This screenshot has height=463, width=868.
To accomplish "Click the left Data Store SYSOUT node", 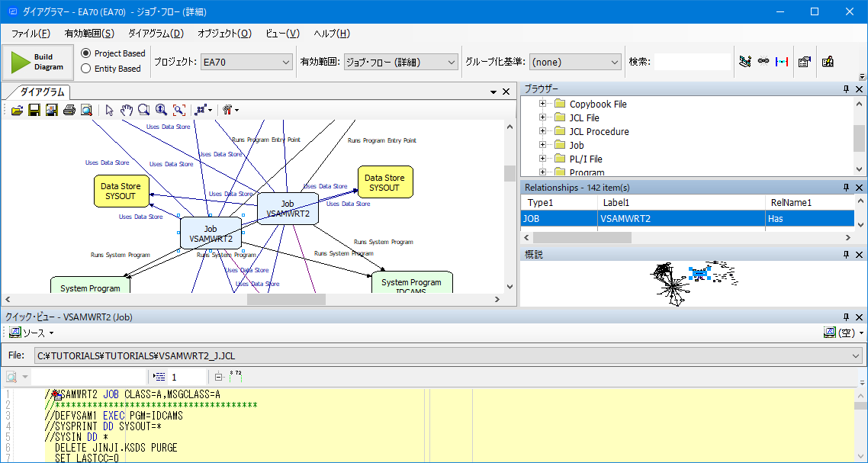I will pyautogui.click(x=121, y=191).
